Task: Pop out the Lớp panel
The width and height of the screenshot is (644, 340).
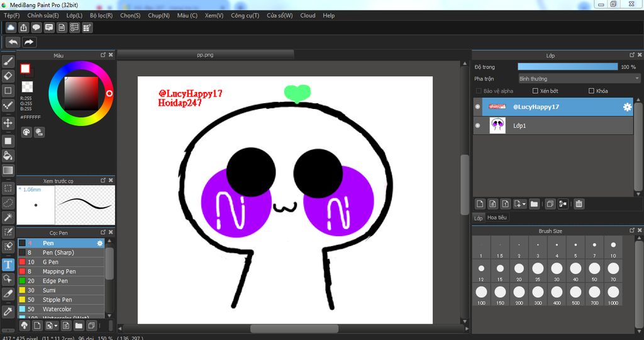Action: click(632, 55)
